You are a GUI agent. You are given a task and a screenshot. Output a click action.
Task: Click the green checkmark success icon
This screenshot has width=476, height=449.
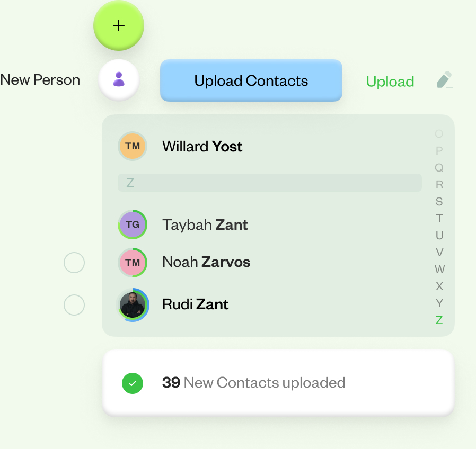[x=133, y=383]
